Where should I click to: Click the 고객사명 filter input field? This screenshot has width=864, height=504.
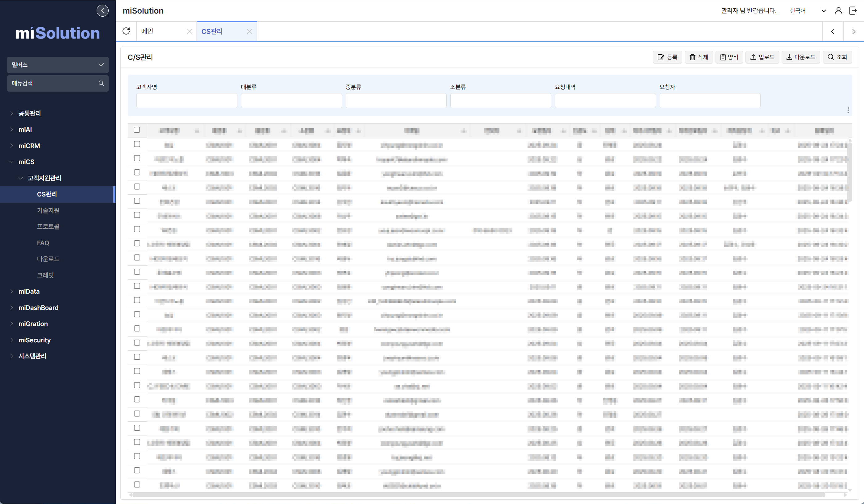tap(186, 101)
